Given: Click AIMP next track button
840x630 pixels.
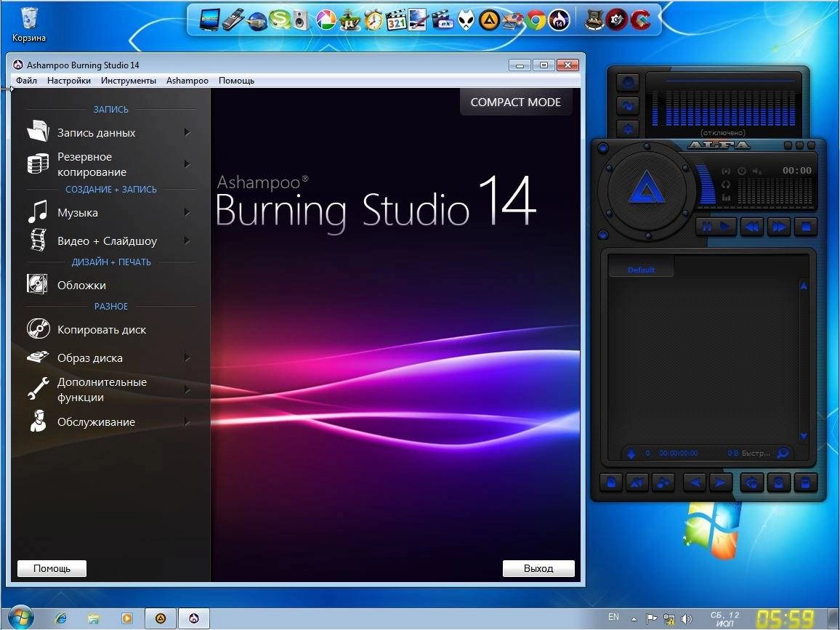Looking at the screenshot, I should (x=778, y=227).
